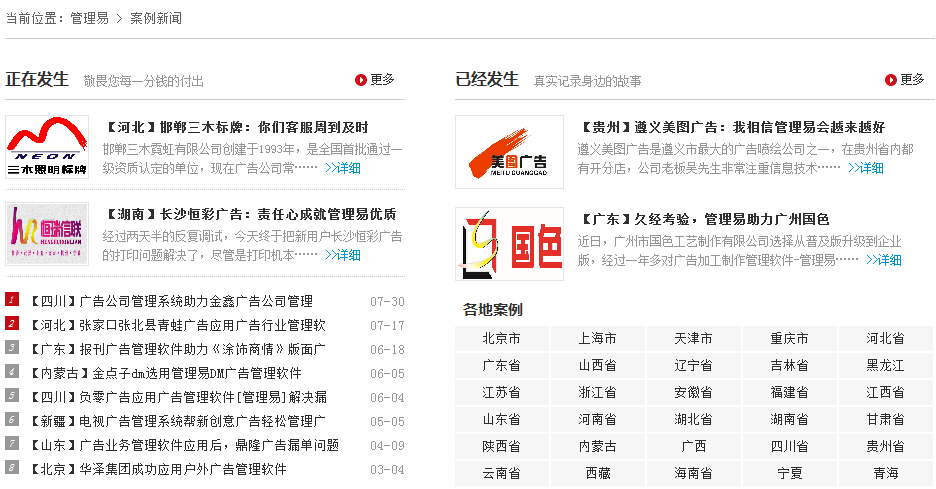Open details link for 邯郸三木标牌 article

point(343,168)
